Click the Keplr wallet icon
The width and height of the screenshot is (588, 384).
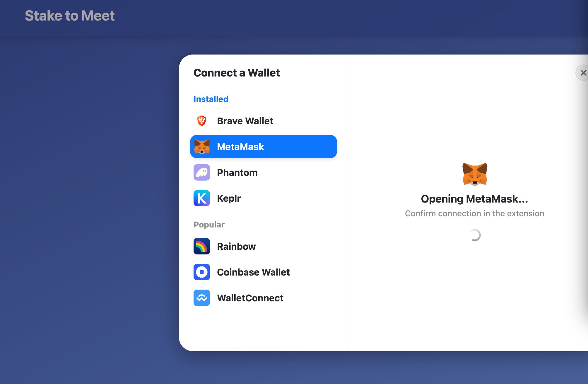coord(201,198)
